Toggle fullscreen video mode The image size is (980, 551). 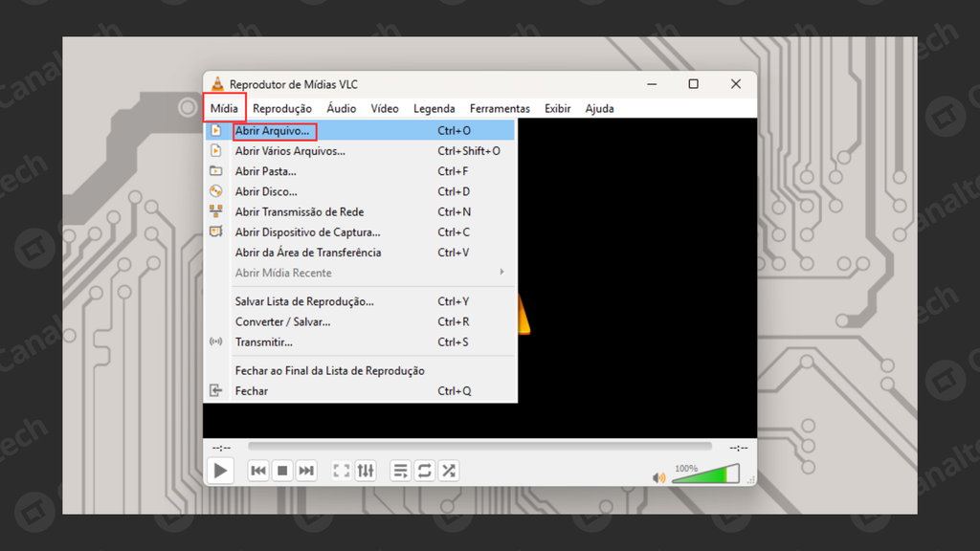click(x=342, y=471)
